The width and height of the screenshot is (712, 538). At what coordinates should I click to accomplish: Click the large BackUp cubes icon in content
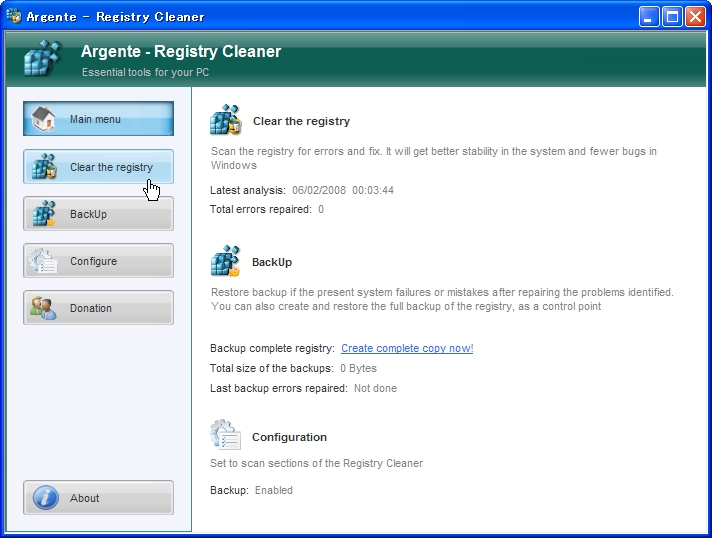[225, 262]
